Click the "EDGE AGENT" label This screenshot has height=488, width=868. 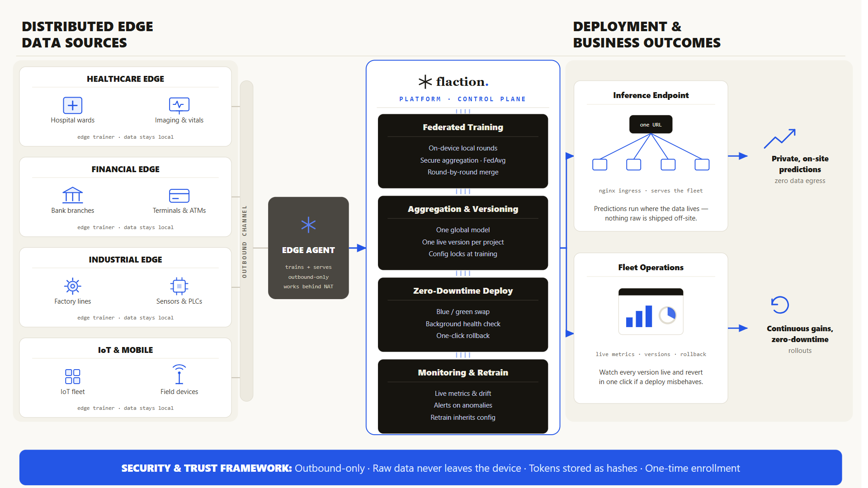point(308,250)
